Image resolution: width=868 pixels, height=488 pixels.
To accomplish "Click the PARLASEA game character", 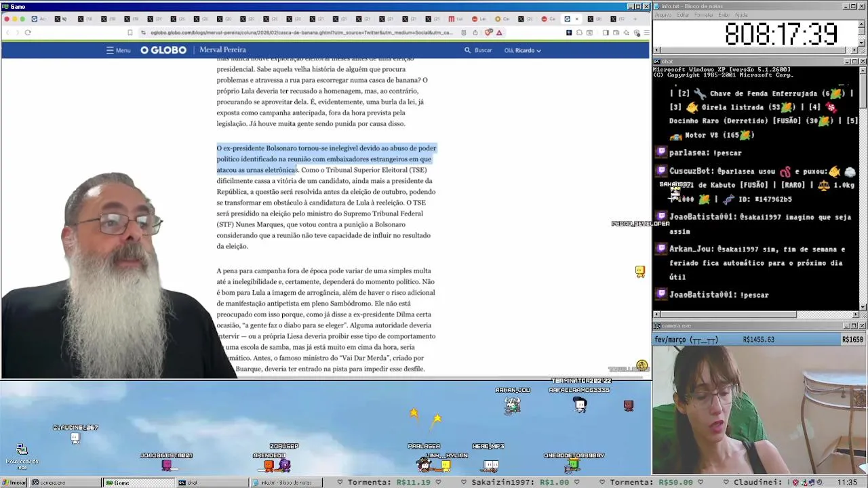I will (x=425, y=464).
